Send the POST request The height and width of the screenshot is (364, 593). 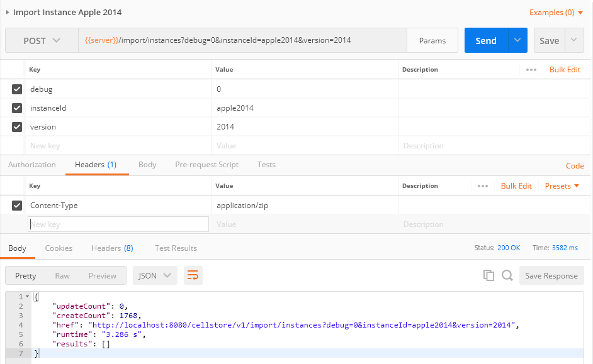pos(486,40)
